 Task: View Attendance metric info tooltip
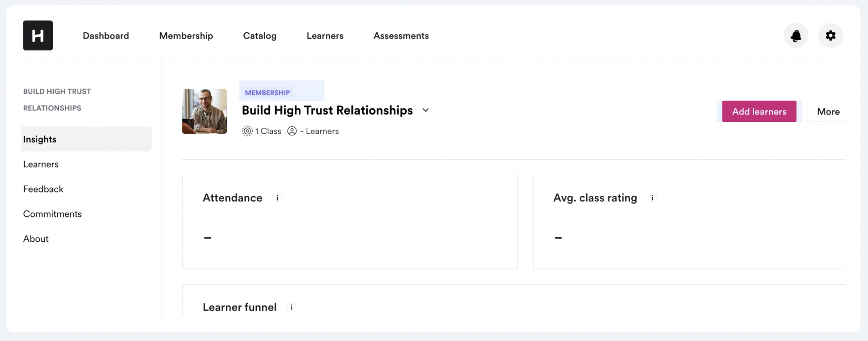click(277, 198)
